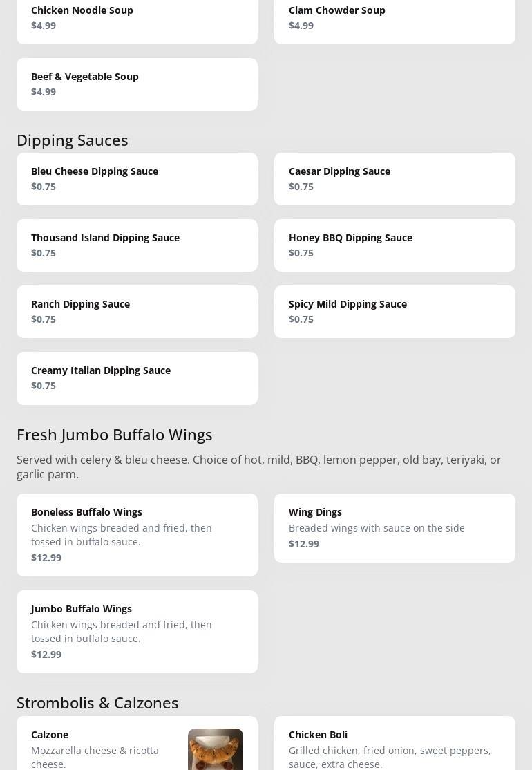Choose Ranch Dipping Sauce item

coord(137,311)
